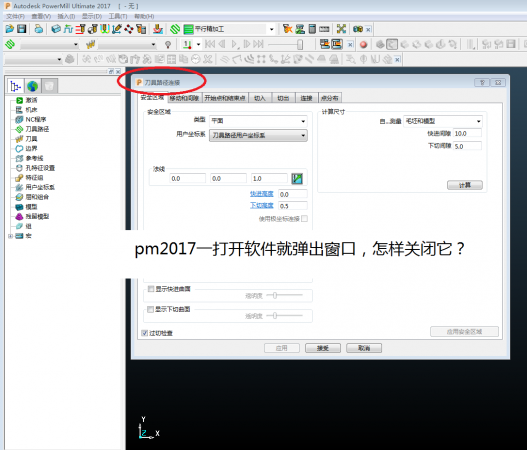Click the 快进高度 link
The height and width of the screenshot is (450, 527).
261,194
